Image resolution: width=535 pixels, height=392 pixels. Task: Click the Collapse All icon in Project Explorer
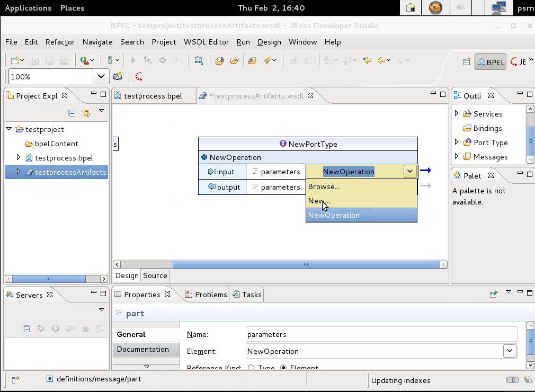click(x=72, y=113)
